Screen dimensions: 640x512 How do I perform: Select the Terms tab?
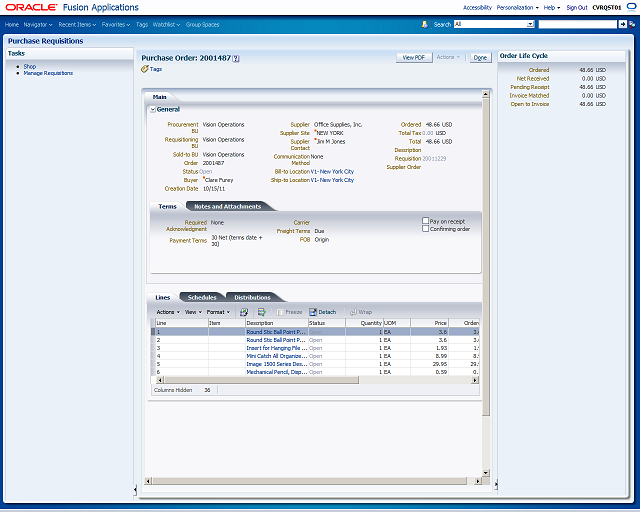click(167, 207)
